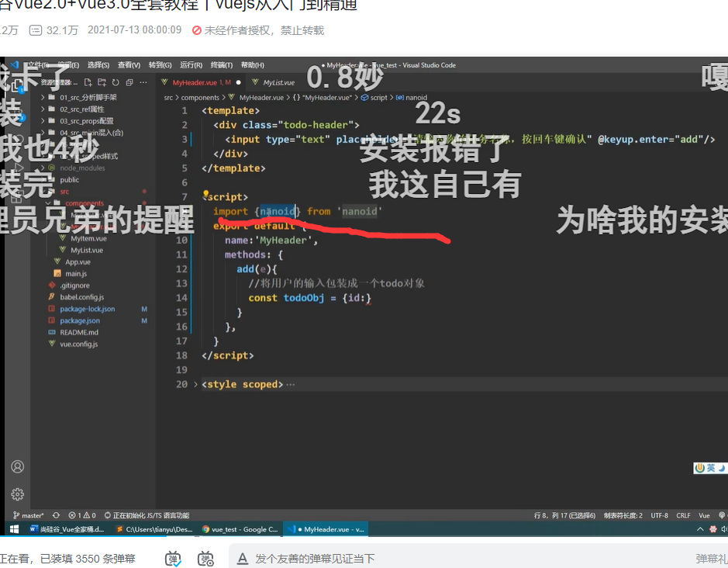
Task: Open the 终端(T) menu
Action: coord(222,65)
